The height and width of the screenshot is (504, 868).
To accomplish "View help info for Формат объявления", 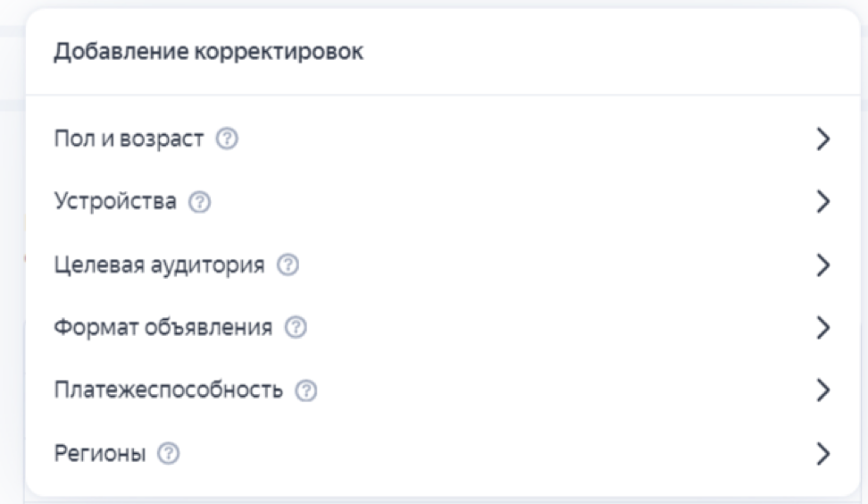I will click(296, 327).
